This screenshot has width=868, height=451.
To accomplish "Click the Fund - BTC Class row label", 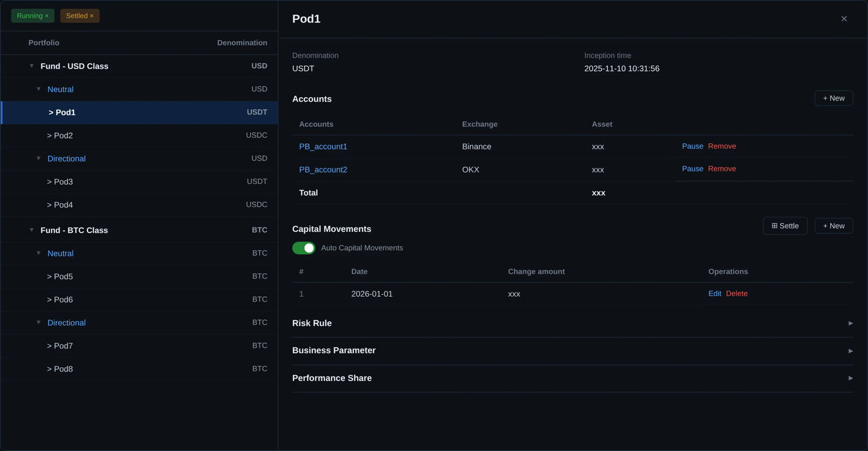I will point(74,230).
